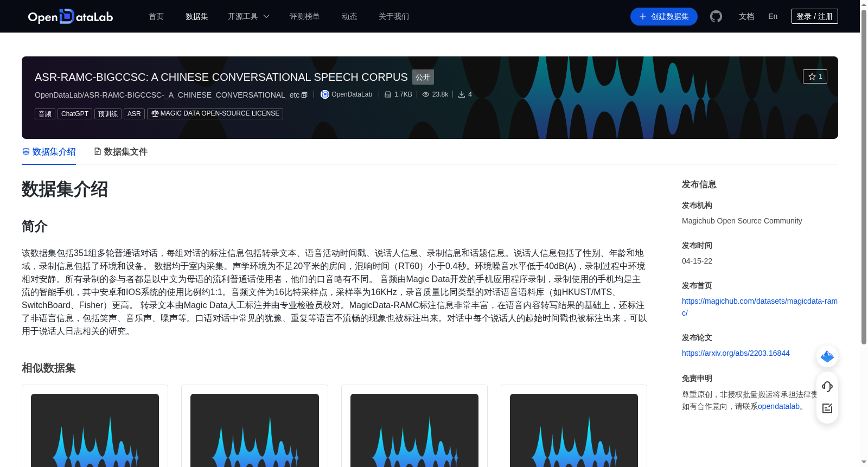The width and height of the screenshot is (868, 467).
Task: Click 创建数据集 button
Action: pos(664,16)
